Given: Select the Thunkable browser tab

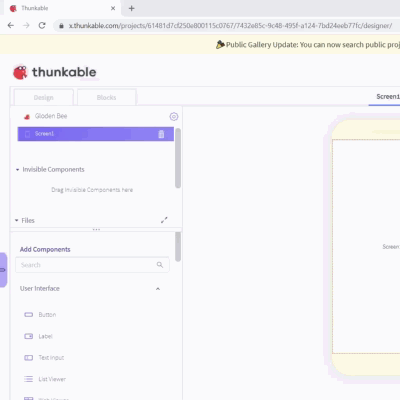Looking at the screenshot, I should click(x=63, y=8).
